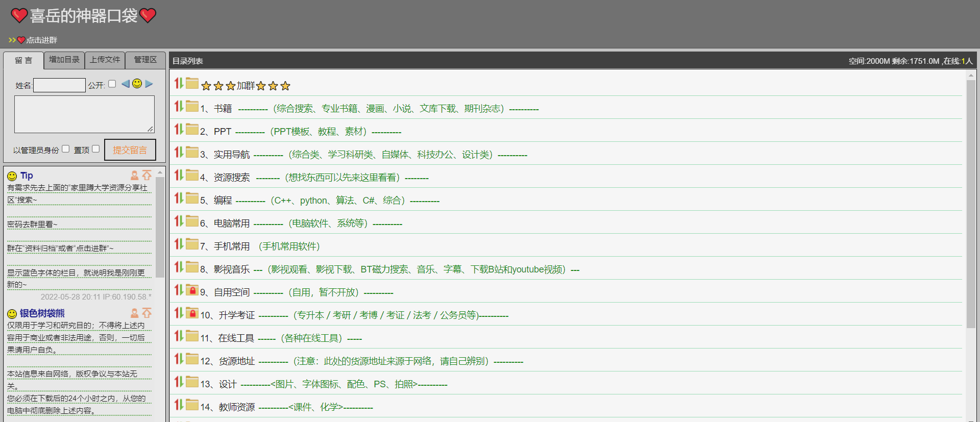980x422 pixels.
Task: Click the folder icon beside 5、编程
Action: pyautogui.click(x=192, y=198)
